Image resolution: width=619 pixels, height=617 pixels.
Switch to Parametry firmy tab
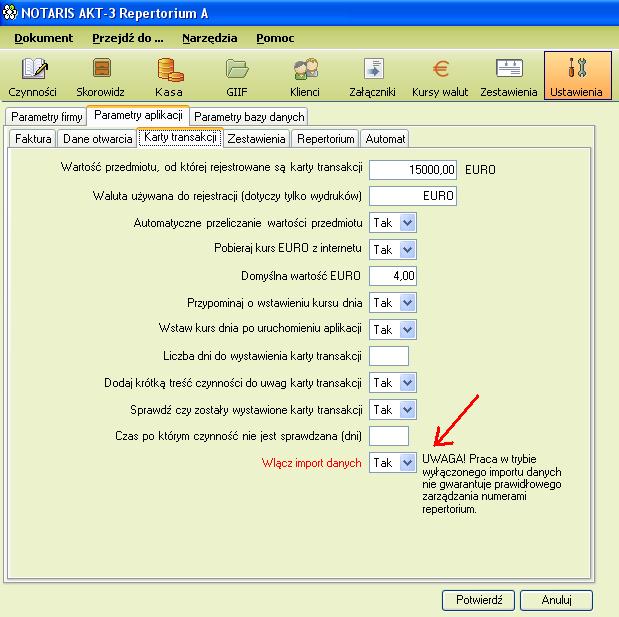47,117
